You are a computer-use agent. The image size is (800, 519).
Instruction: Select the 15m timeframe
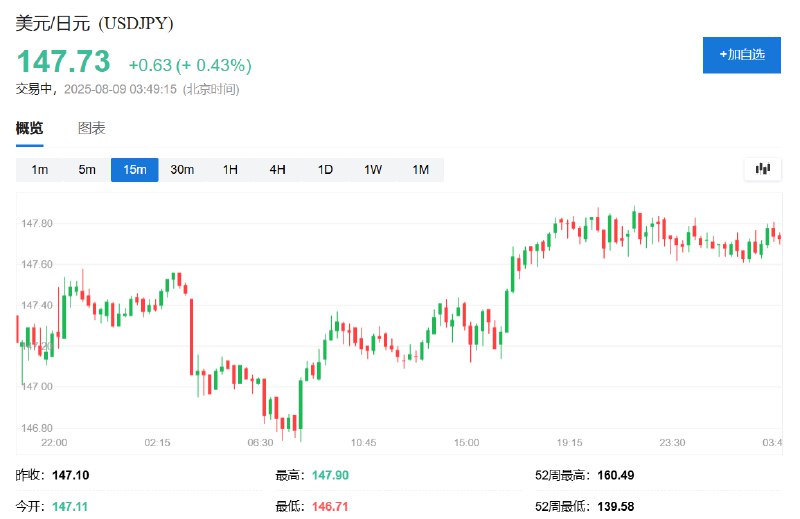click(135, 169)
